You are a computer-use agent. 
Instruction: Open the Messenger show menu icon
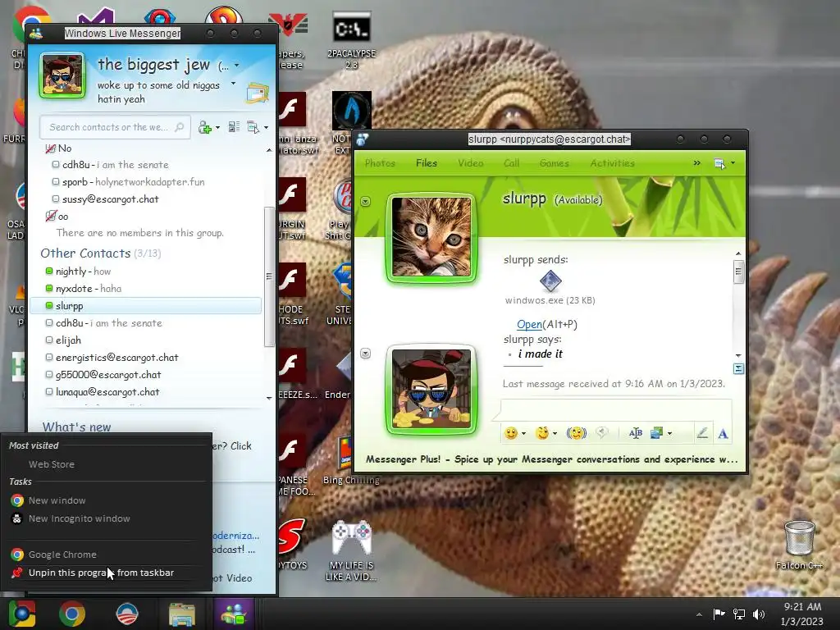253,127
